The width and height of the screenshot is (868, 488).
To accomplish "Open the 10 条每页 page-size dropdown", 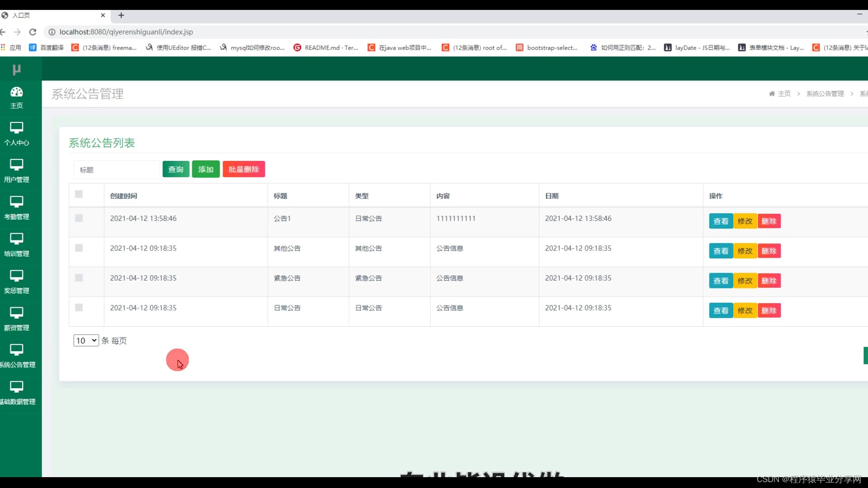I will [86, 340].
